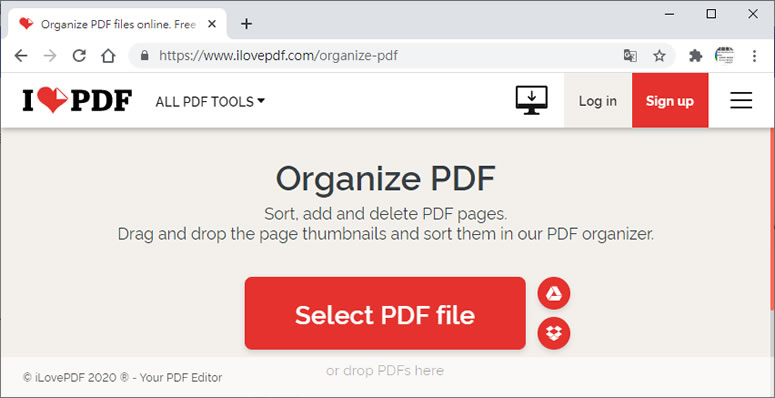Go to the browser home page
The image size is (775, 398).
pos(108,55)
